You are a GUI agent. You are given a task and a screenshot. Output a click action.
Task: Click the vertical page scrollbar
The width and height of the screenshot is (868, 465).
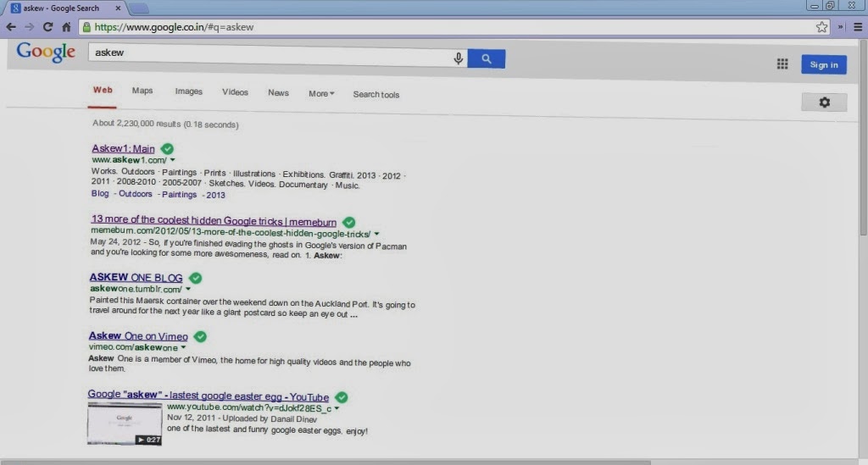click(x=863, y=138)
